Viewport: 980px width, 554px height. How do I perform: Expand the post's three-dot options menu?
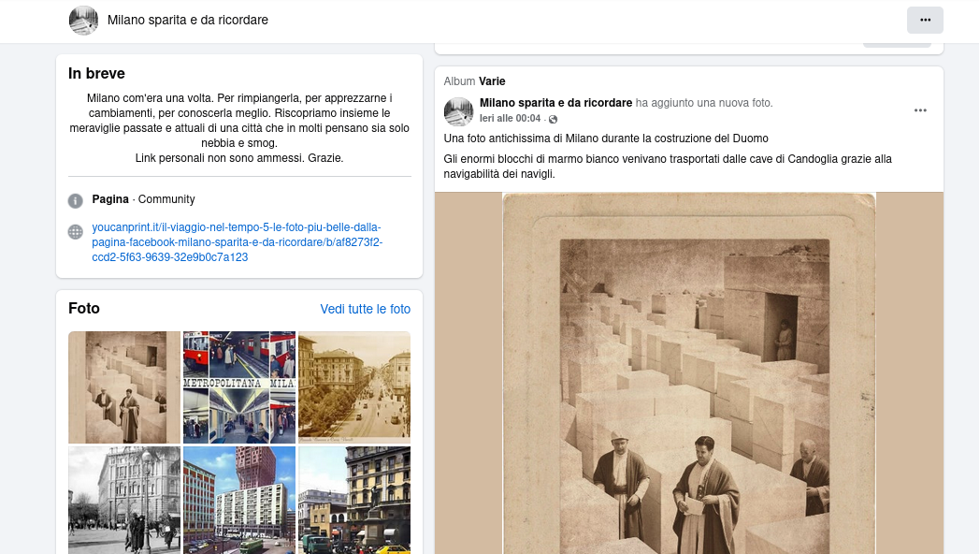(x=920, y=110)
